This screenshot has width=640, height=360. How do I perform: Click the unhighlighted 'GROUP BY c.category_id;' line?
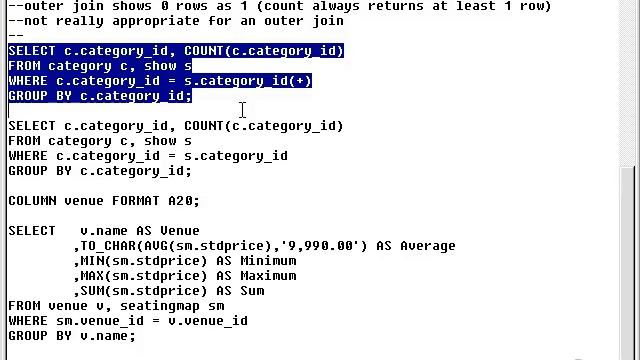(x=100, y=171)
